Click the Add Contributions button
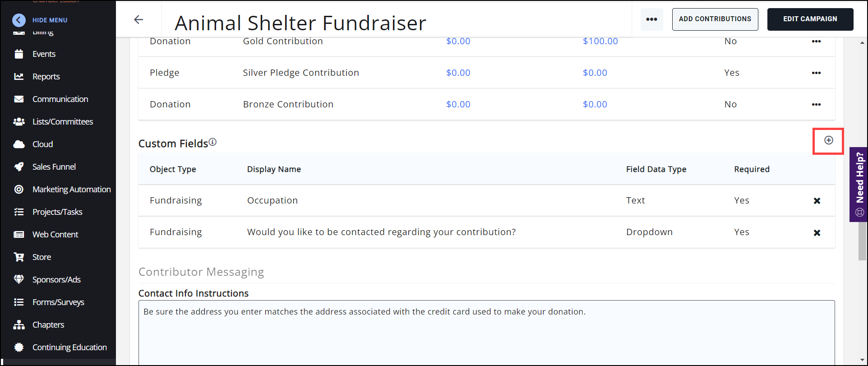The image size is (868, 366). coord(715,19)
